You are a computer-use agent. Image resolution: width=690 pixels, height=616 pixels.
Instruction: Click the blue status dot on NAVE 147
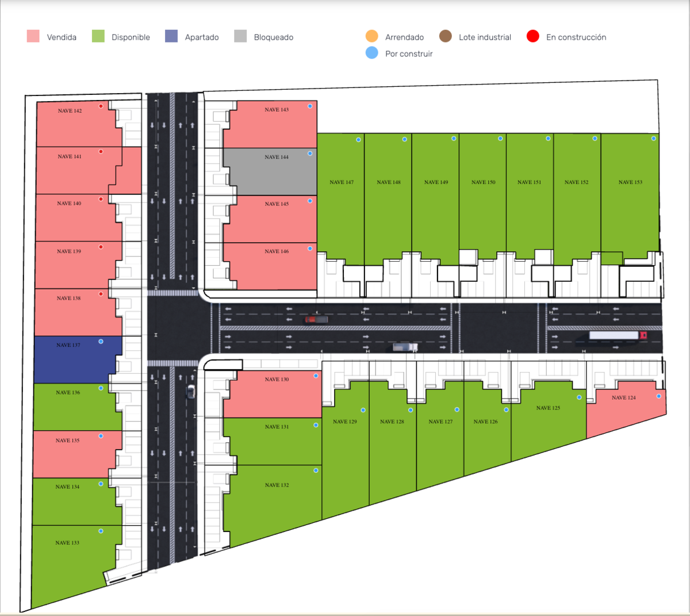point(358,140)
